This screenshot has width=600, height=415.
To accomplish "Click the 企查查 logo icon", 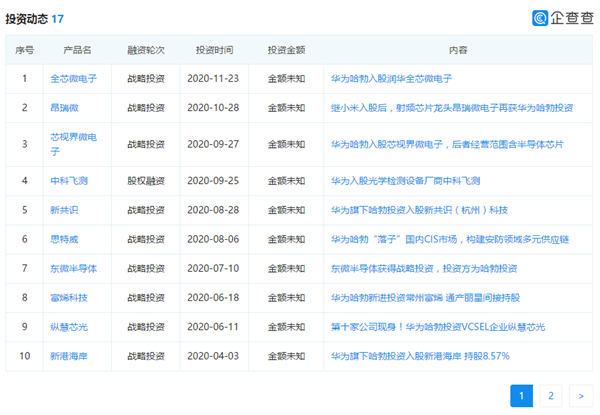I will pos(540,18).
